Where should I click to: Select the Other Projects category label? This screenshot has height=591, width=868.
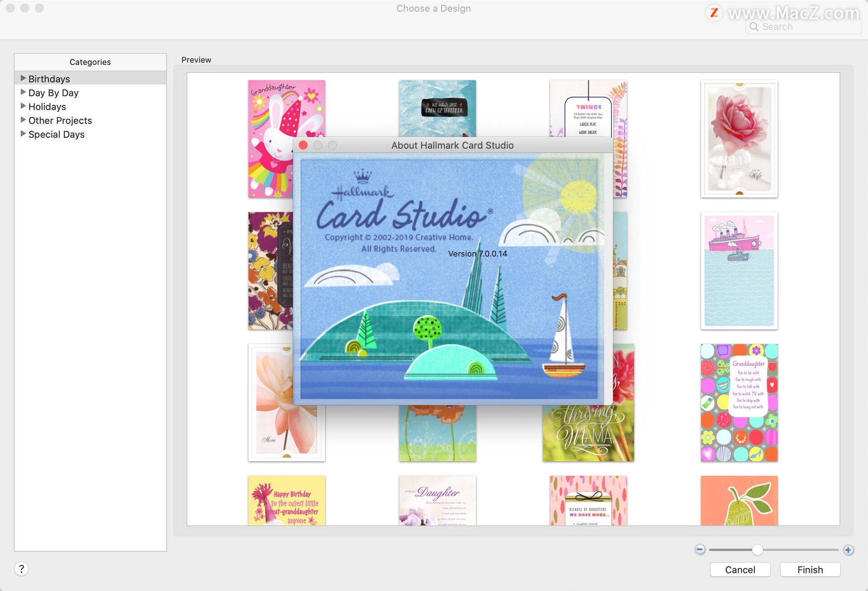point(60,121)
